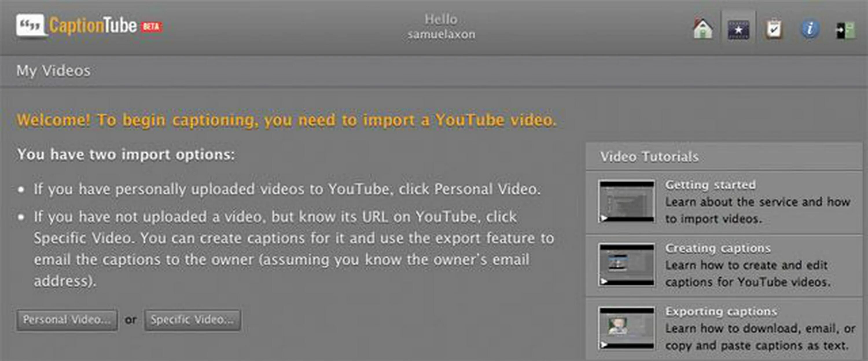Viewport: 868px width, 361px height.
Task: Click the Video Tutorials panel header
Action: pyautogui.click(x=649, y=157)
